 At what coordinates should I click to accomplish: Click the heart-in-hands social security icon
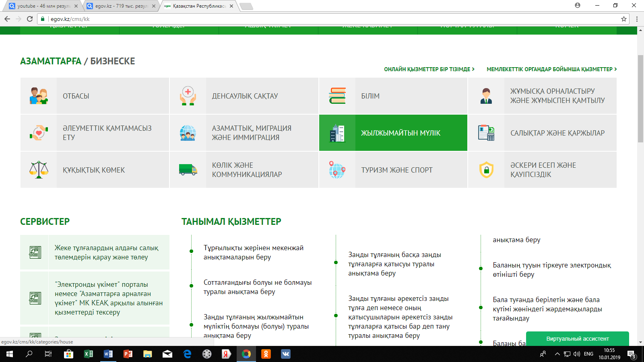point(39,133)
